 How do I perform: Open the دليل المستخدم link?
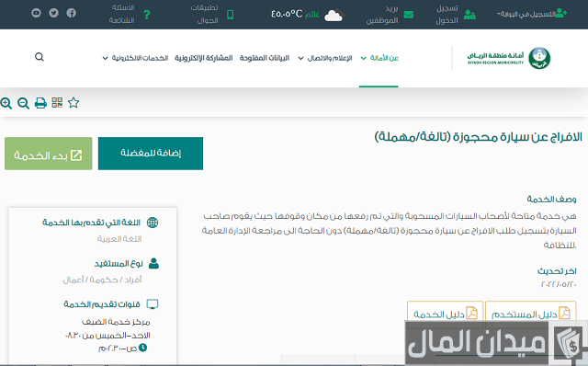[x=531, y=314]
